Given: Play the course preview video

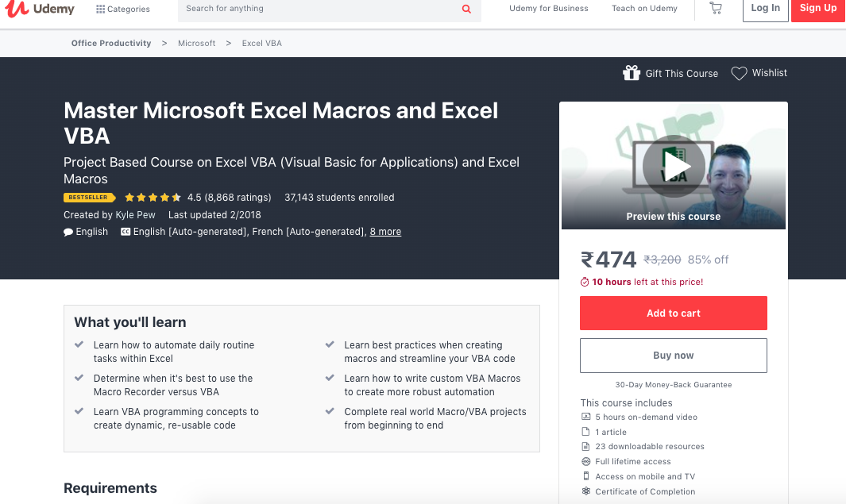Looking at the screenshot, I should click(x=674, y=166).
